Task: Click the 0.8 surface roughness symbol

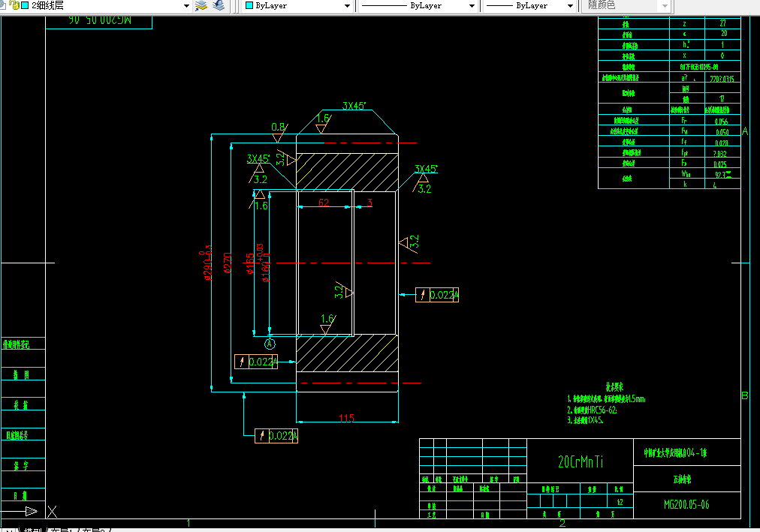Action: point(279,132)
